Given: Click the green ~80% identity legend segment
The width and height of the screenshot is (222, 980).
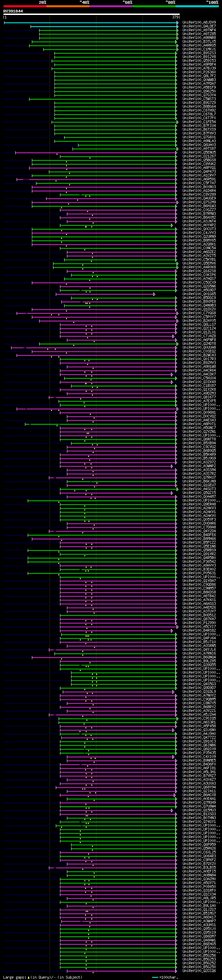Looking at the screenshot, I should 154,6.
